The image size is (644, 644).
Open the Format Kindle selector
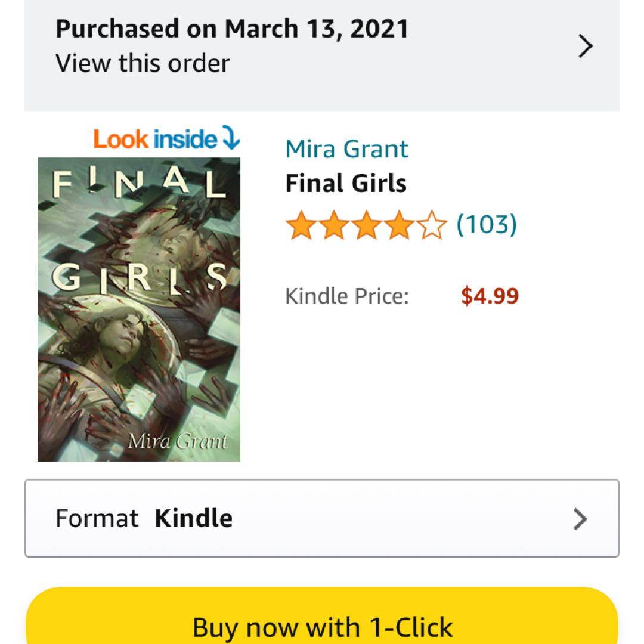[322, 518]
